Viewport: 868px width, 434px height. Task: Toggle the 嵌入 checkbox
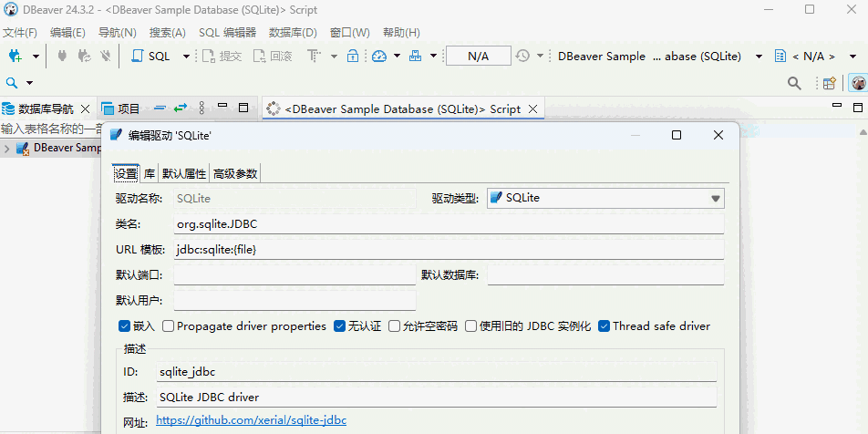[x=124, y=326]
